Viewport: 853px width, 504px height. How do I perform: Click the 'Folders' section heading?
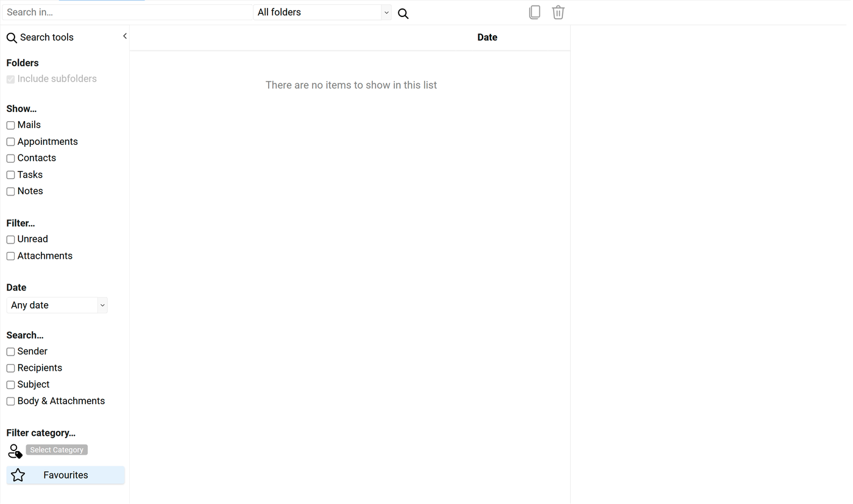coord(23,63)
